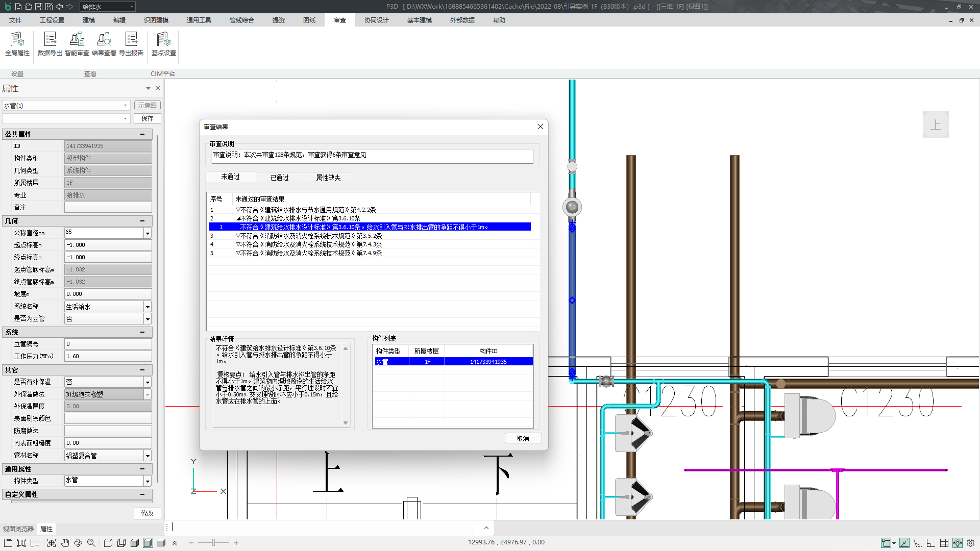
Task: Open 系统名称 dropdown showing 生活给水
Action: coord(148,307)
